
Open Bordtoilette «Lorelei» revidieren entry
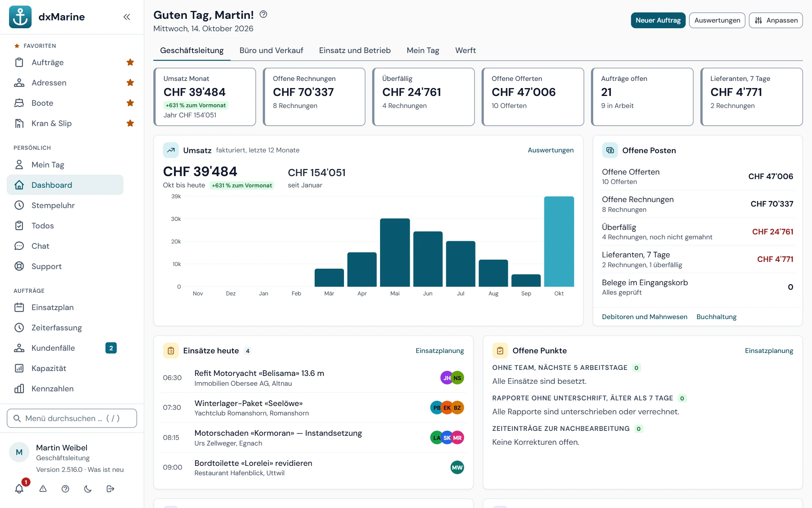pos(313,467)
